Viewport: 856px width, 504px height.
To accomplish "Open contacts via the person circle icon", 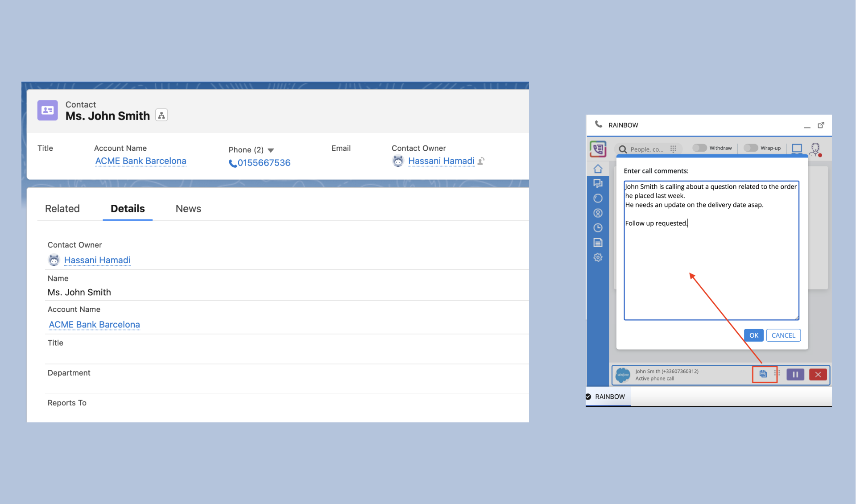I will click(598, 213).
